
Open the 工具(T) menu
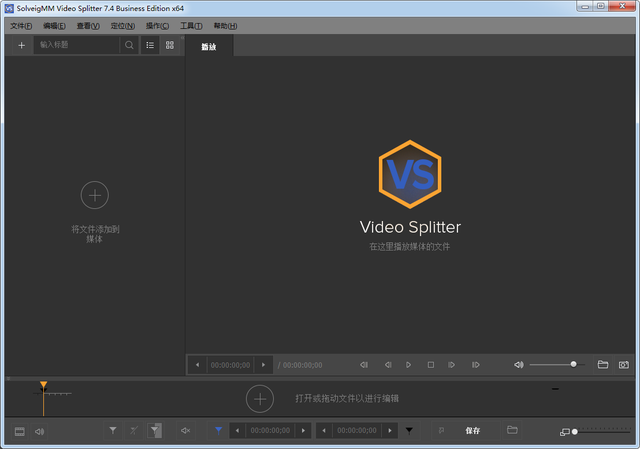tap(191, 26)
